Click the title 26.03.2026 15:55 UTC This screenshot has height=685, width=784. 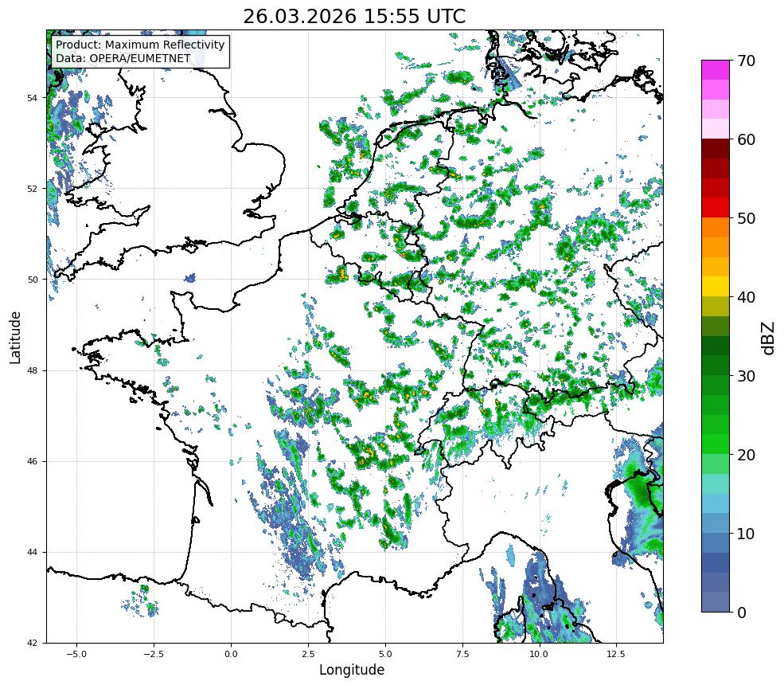354,17
